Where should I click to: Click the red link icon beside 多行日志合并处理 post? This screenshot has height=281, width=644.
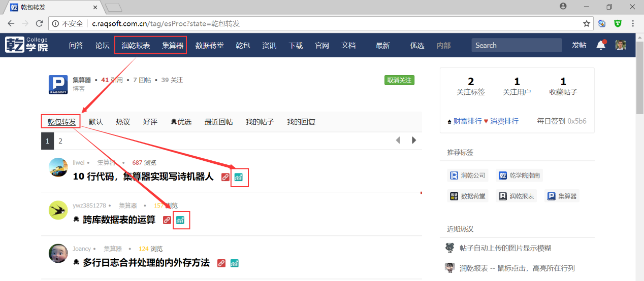[x=221, y=263]
